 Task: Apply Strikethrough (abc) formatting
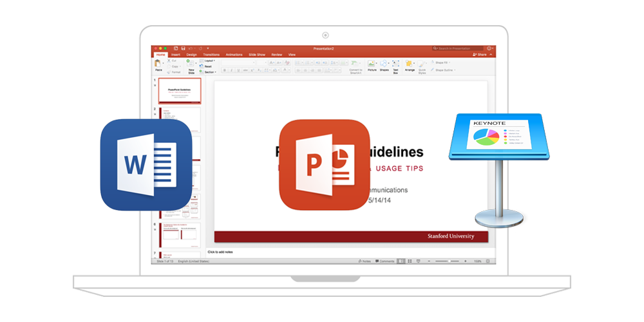[245, 70]
